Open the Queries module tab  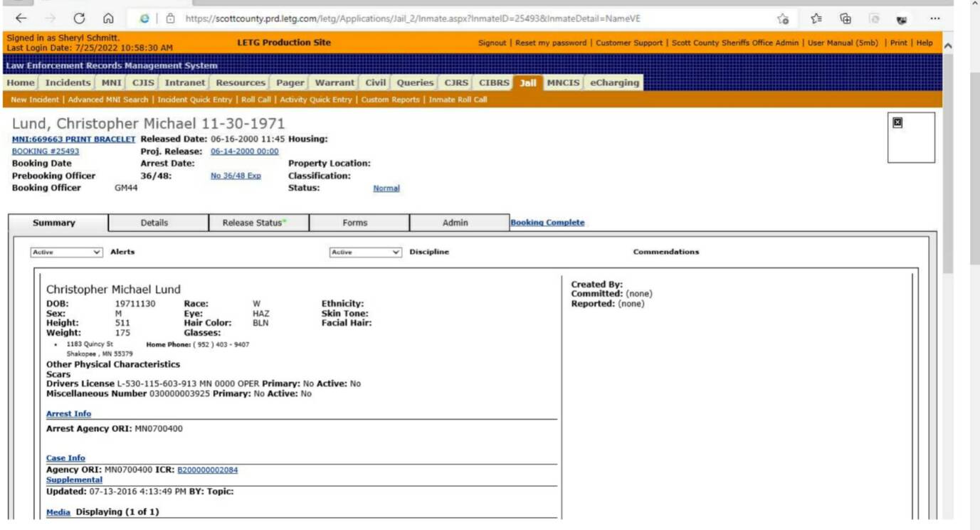pyautogui.click(x=415, y=83)
